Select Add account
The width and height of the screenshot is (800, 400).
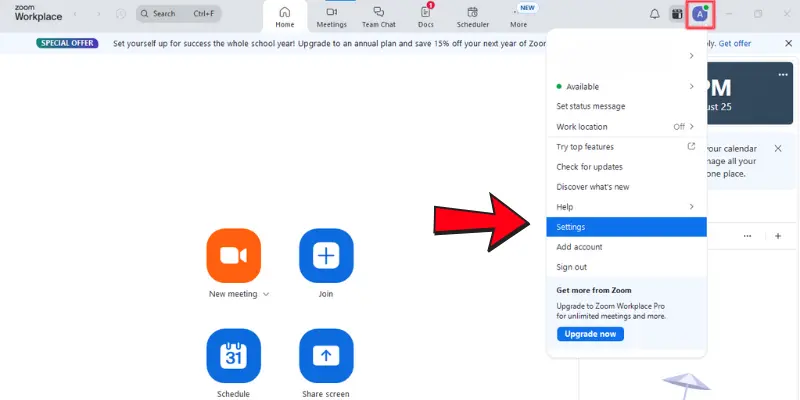coord(627,247)
